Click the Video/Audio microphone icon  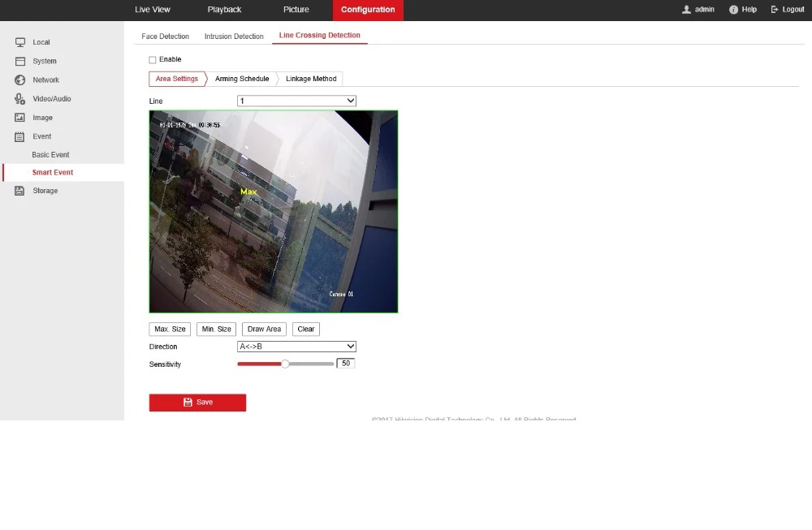tap(20, 99)
